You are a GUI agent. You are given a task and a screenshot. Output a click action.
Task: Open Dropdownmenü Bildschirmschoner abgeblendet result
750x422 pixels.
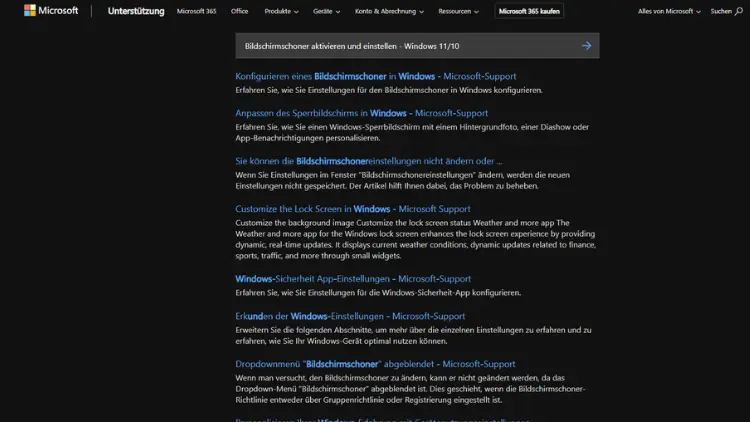tap(375, 364)
